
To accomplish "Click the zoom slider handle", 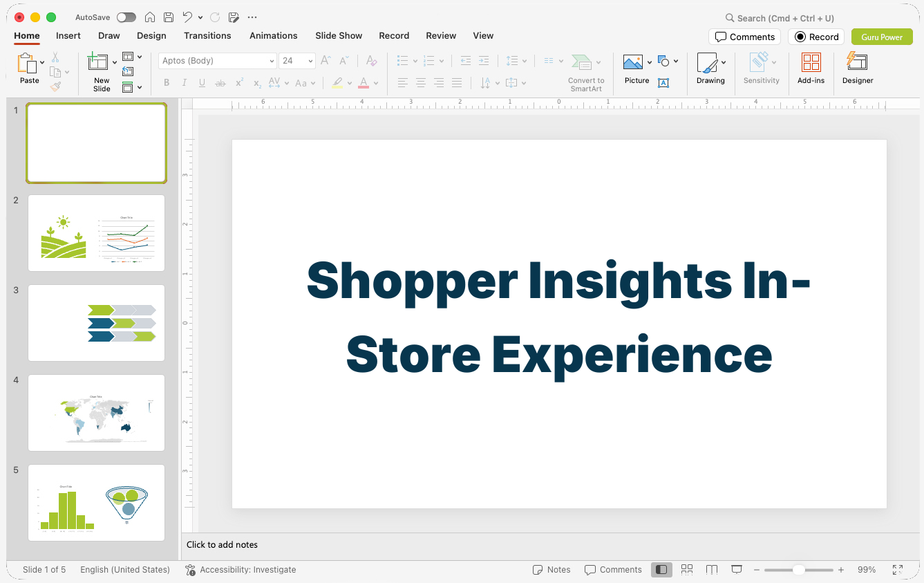I will pos(798,570).
